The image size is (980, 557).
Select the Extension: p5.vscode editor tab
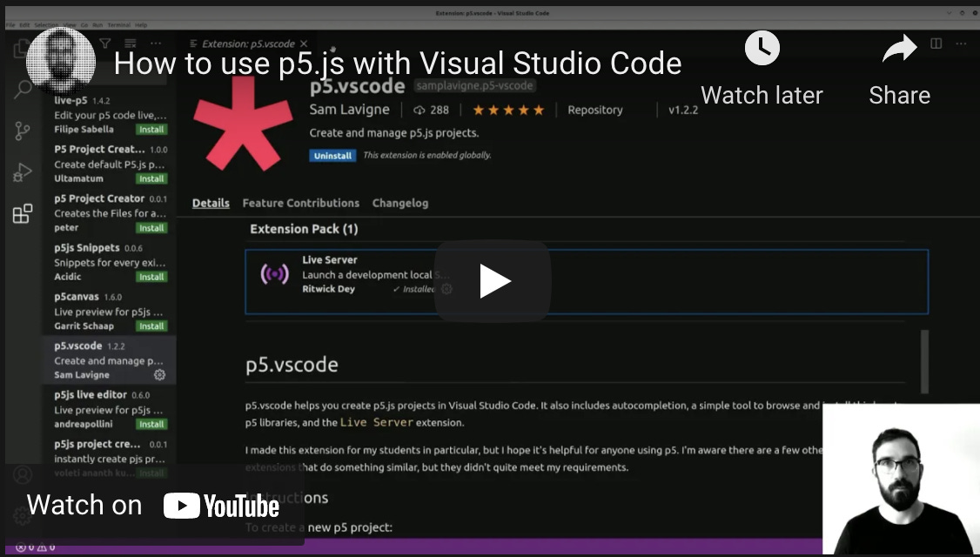click(x=247, y=44)
